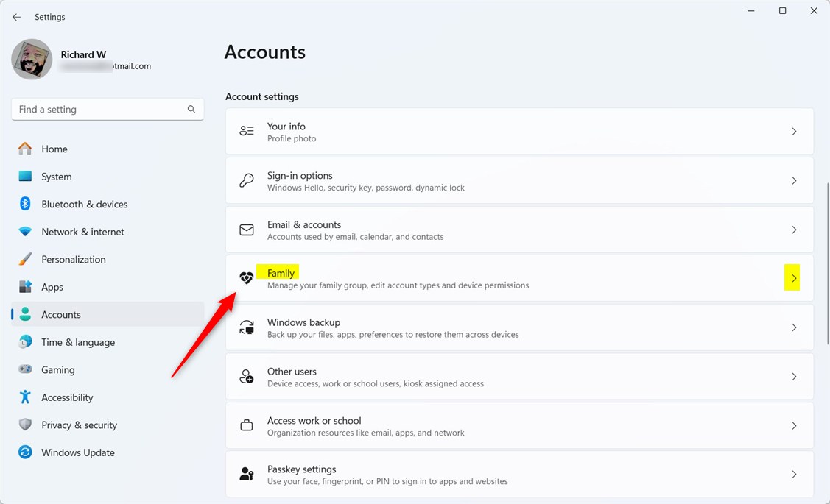The image size is (830, 504).
Task: Click the Richard W account name
Action: coord(84,54)
